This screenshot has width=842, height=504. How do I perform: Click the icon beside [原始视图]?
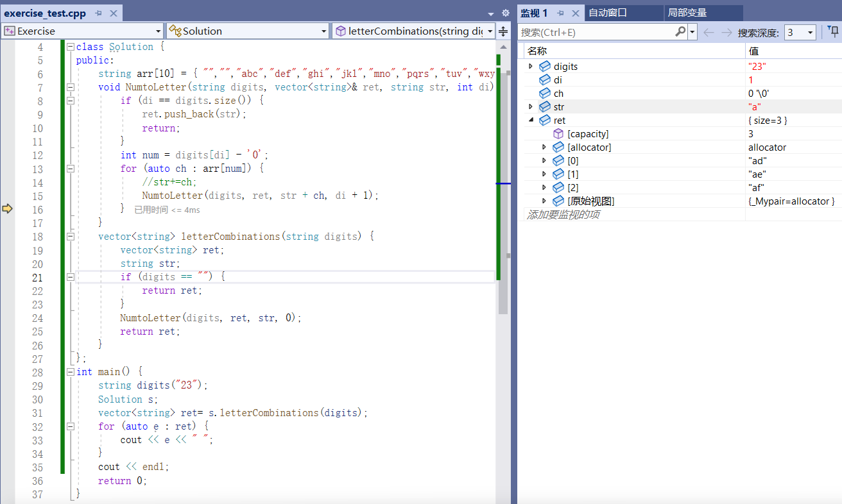pos(558,201)
